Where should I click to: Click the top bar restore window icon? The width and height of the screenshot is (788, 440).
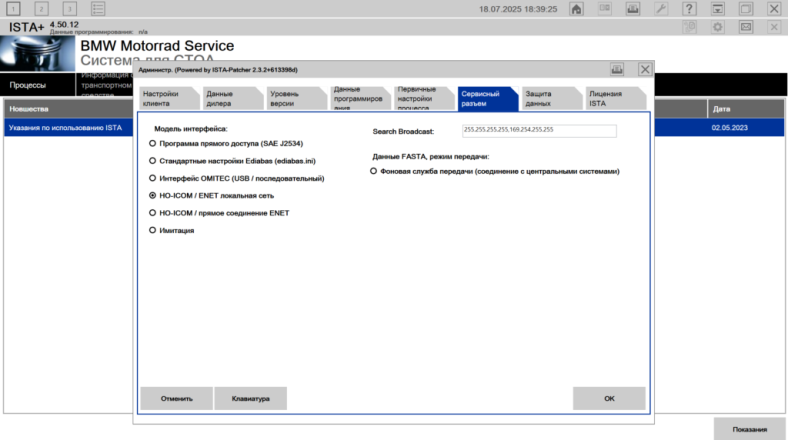[x=746, y=9]
